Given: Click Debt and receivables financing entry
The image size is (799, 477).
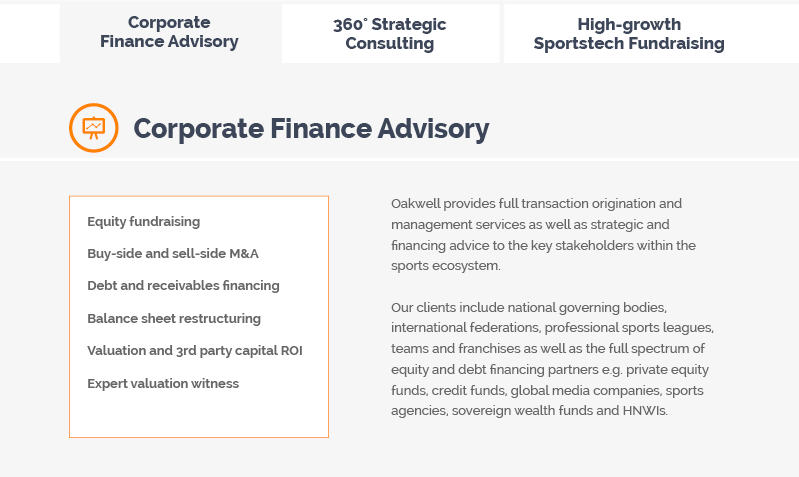Looking at the screenshot, I should [183, 286].
